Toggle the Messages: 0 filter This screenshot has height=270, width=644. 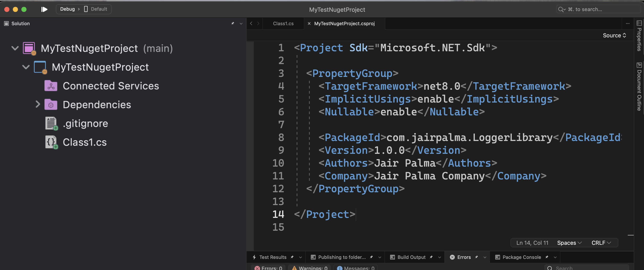pyautogui.click(x=356, y=268)
